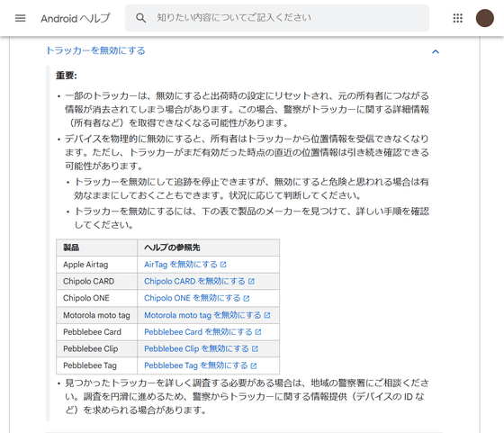The height and width of the screenshot is (433, 504).
Task: Open the Pebblebee Clip を無効にする link
Action: 197,348
